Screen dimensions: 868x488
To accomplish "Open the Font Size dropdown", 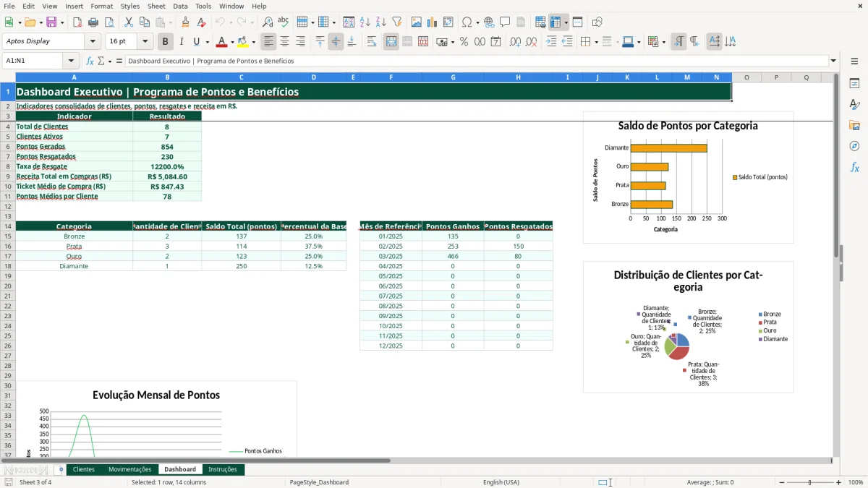I will (145, 42).
